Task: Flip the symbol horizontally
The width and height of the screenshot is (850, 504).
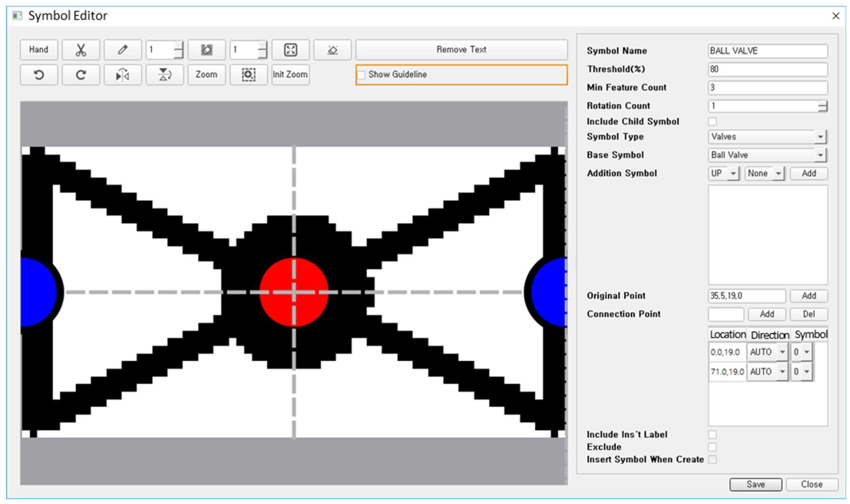Action: click(x=123, y=75)
